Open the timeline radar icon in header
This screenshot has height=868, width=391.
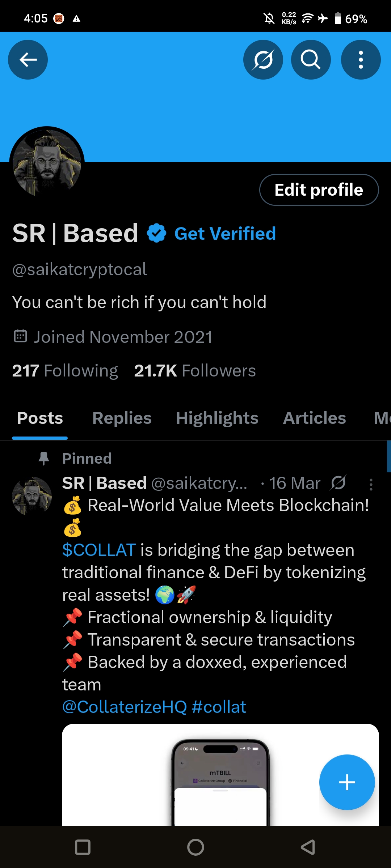point(263,60)
